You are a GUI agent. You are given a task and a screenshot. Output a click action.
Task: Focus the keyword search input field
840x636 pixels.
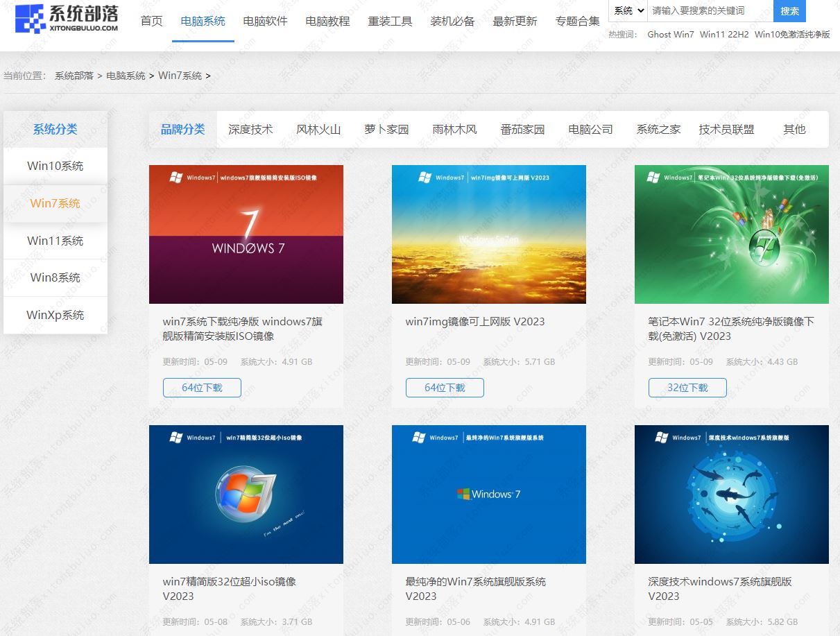710,10
